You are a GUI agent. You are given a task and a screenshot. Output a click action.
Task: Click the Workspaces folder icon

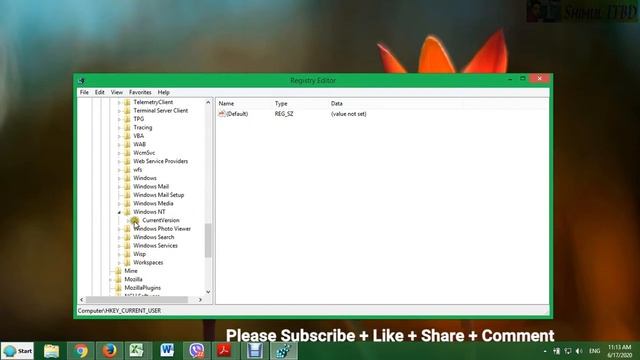coord(127,262)
